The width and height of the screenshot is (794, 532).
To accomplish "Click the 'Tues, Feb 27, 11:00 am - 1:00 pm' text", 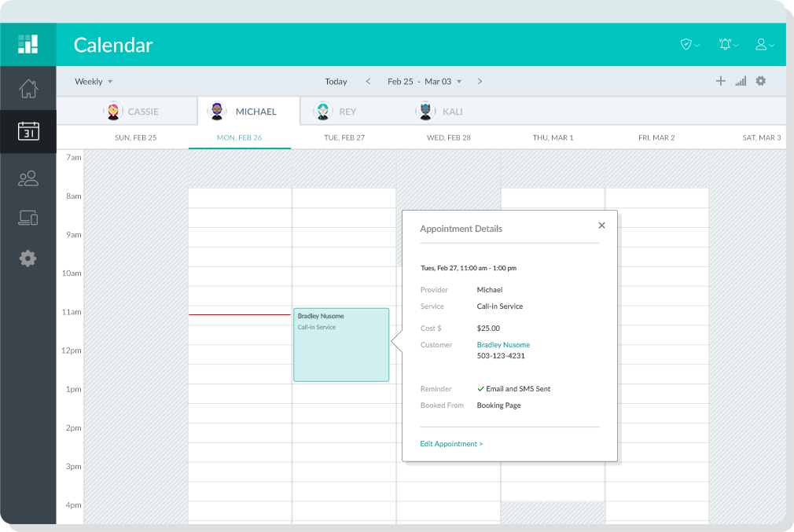I will [469, 268].
